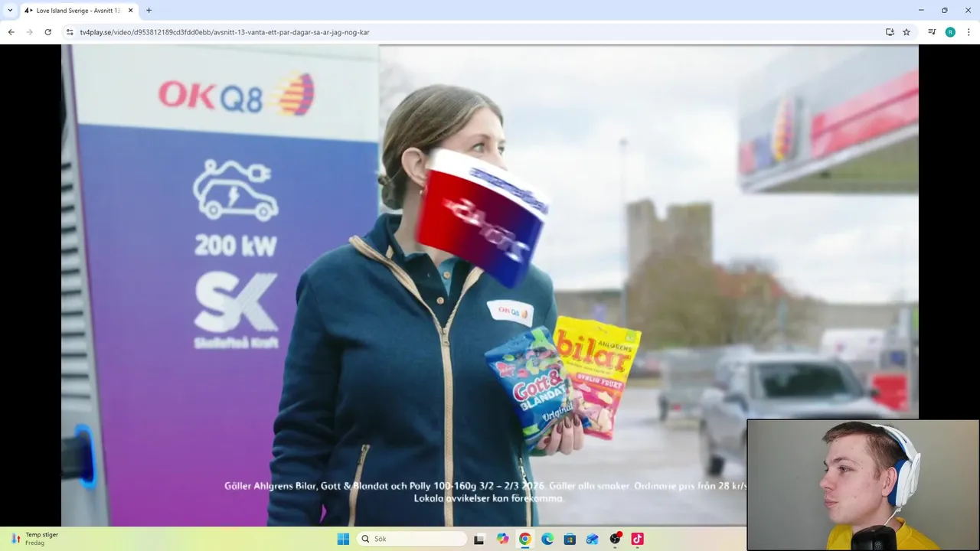Launch Copilot from the taskbar
Image resolution: width=980 pixels, height=551 pixels.
pos(502,539)
